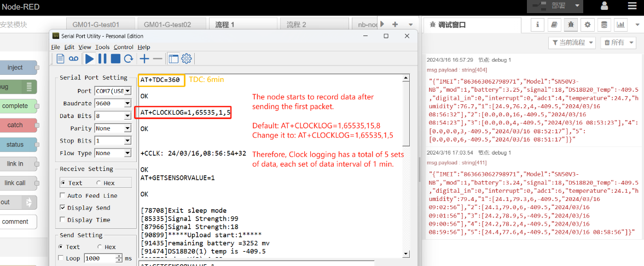This screenshot has height=266, width=644.
Task: Open the Edit menu in Serial Port Utility
Action: pyautogui.click(x=69, y=47)
